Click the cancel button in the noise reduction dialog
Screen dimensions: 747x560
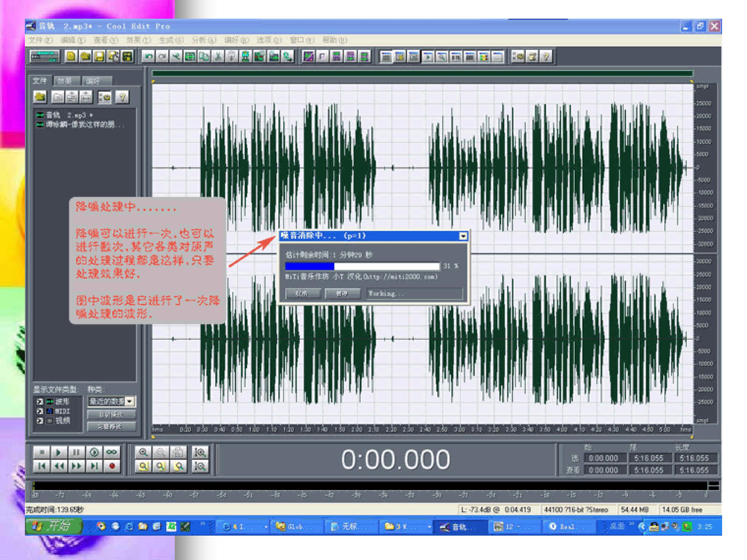point(303,293)
